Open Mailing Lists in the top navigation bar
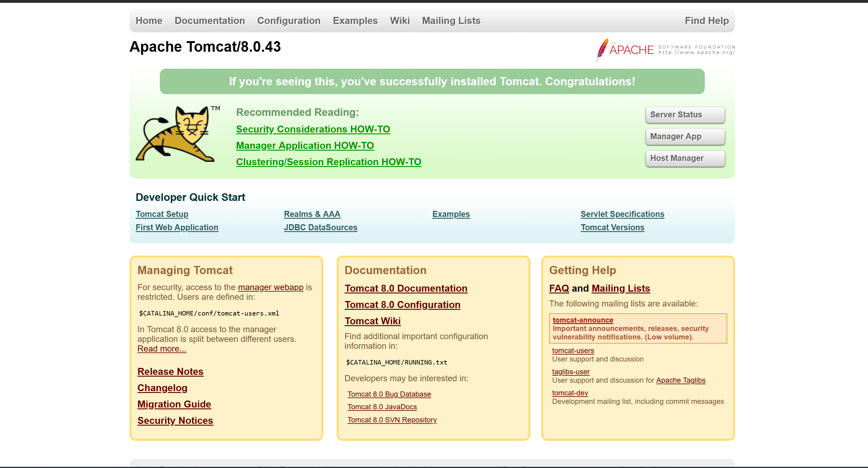Image resolution: width=868 pixels, height=468 pixels. click(451, 21)
